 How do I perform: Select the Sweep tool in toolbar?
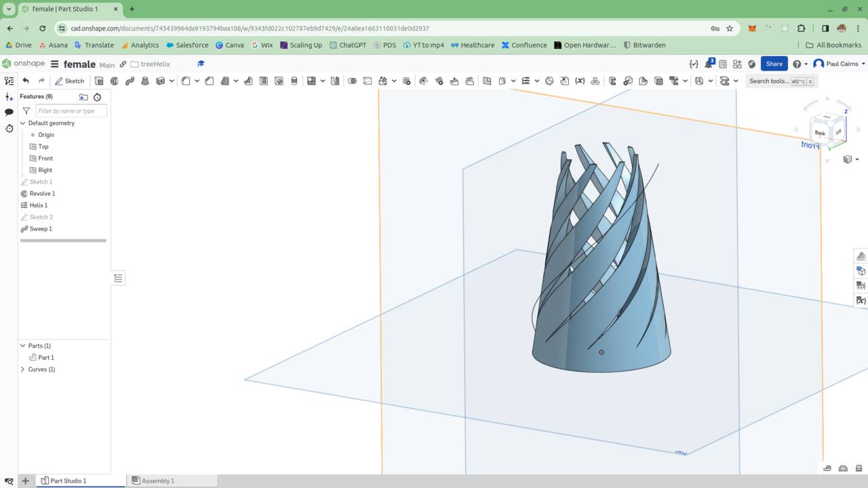(x=130, y=81)
